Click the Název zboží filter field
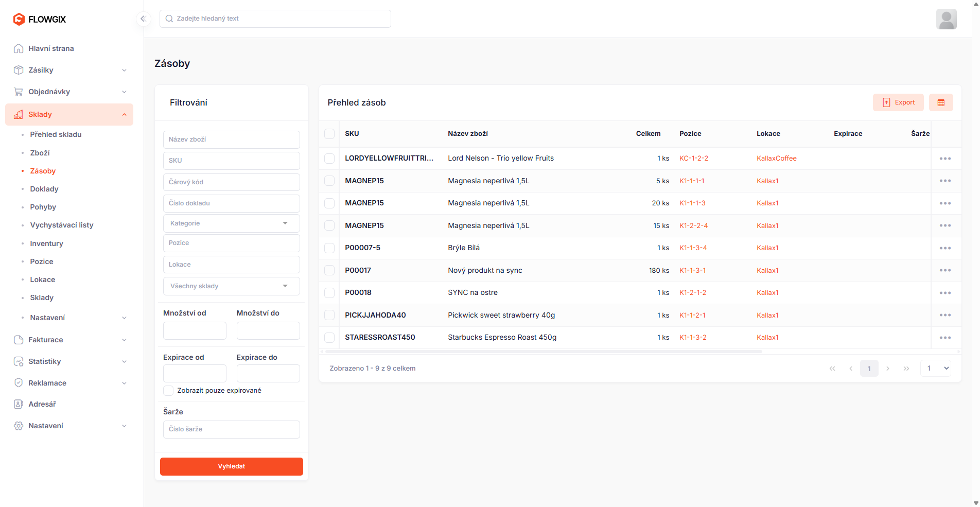 232,139
